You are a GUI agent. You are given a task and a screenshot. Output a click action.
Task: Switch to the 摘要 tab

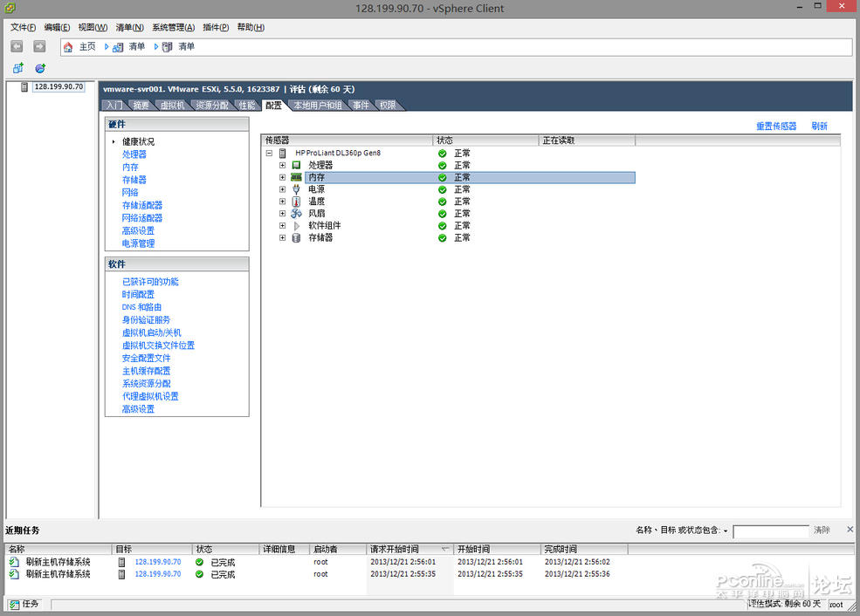tap(141, 106)
